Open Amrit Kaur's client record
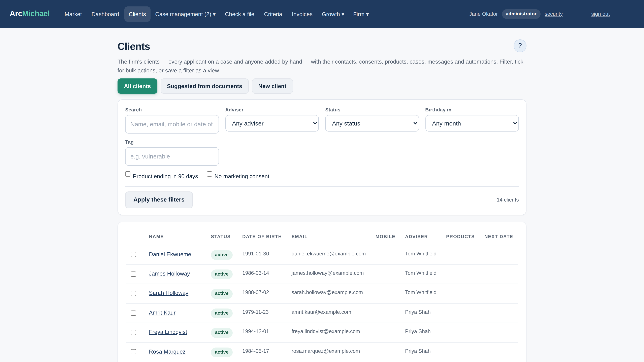Viewport: 644px width, 362px height. click(162, 313)
